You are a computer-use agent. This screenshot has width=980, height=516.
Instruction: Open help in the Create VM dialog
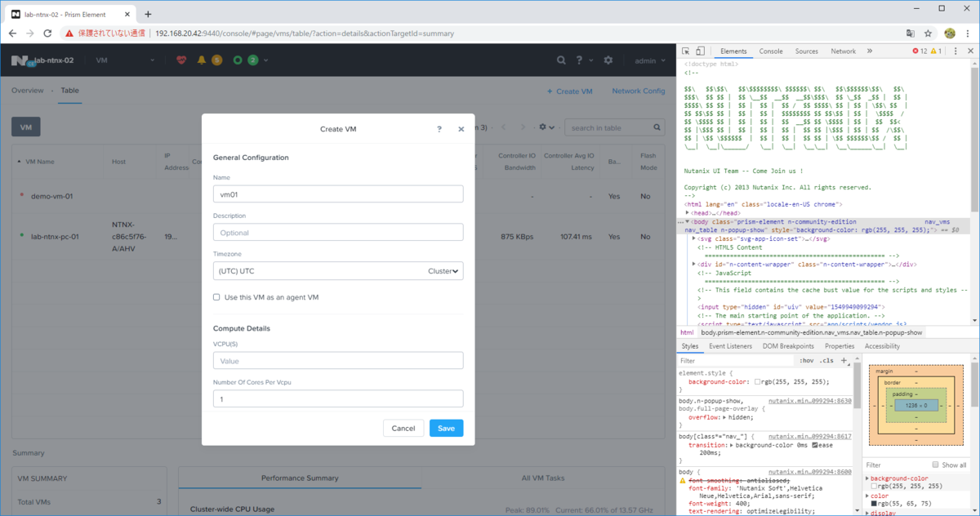tap(439, 129)
